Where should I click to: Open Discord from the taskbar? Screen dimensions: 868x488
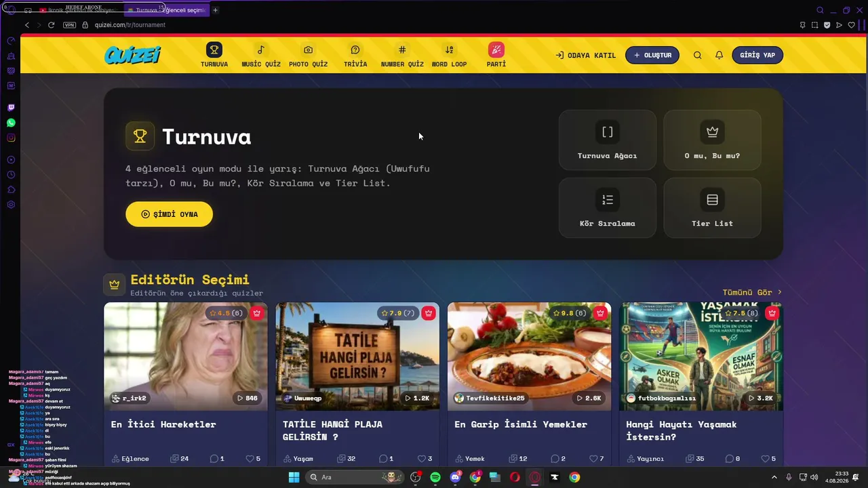(455, 477)
